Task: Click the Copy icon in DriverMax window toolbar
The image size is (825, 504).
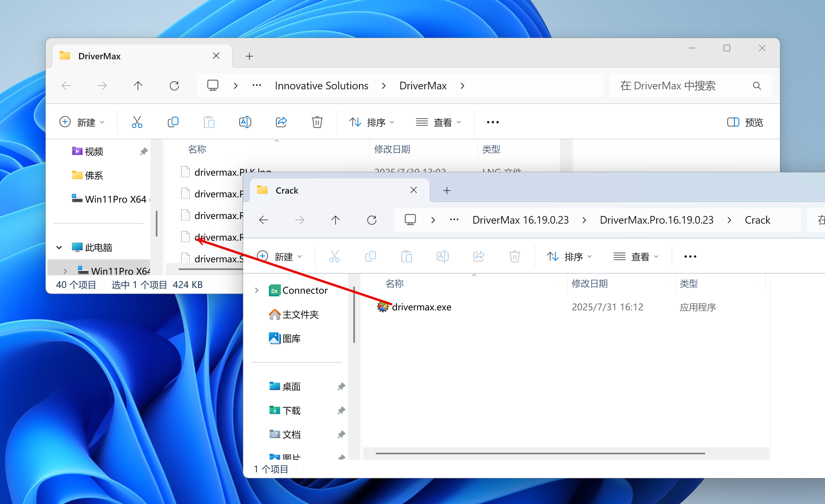Action: [x=173, y=122]
